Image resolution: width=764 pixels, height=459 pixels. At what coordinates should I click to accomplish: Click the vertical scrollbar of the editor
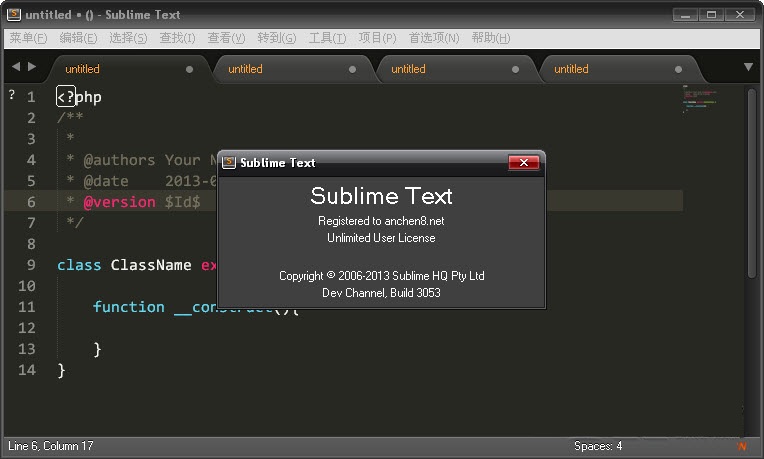point(752,180)
